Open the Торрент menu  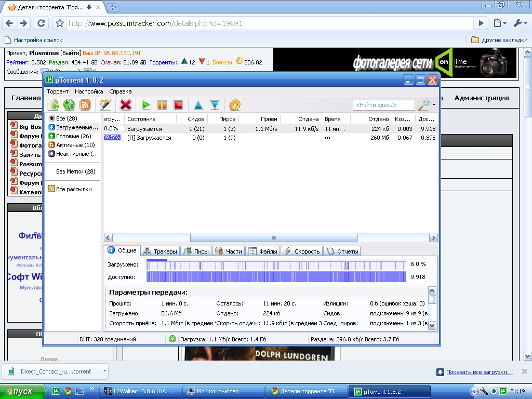[58, 91]
